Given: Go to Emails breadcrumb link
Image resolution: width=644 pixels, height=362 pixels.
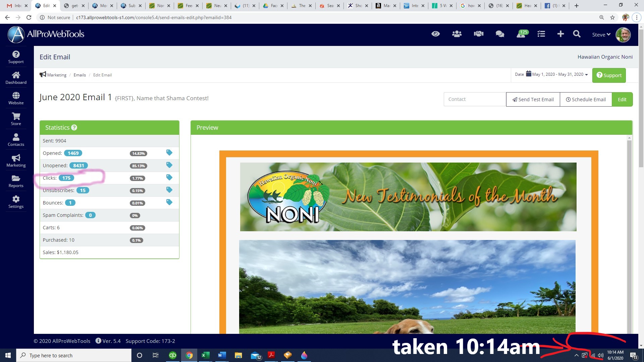Looking at the screenshot, I should point(79,75).
